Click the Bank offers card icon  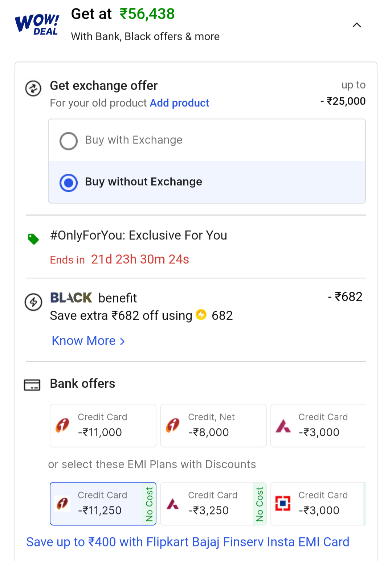click(32, 385)
